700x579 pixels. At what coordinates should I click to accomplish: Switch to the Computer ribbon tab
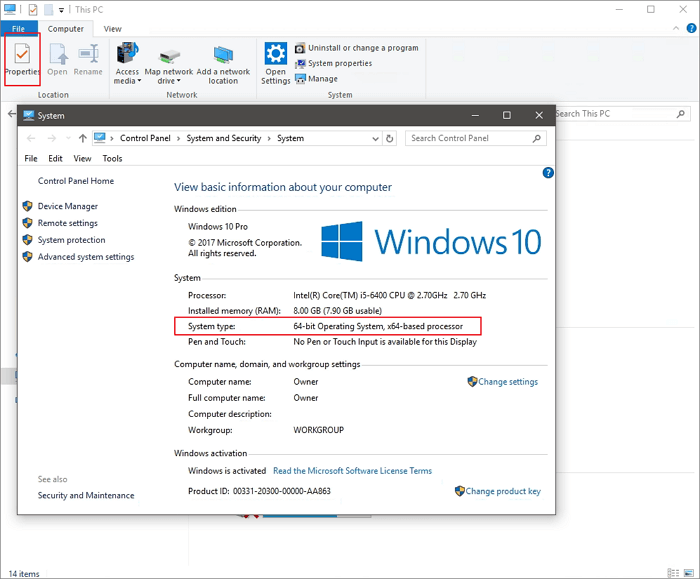click(x=66, y=29)
